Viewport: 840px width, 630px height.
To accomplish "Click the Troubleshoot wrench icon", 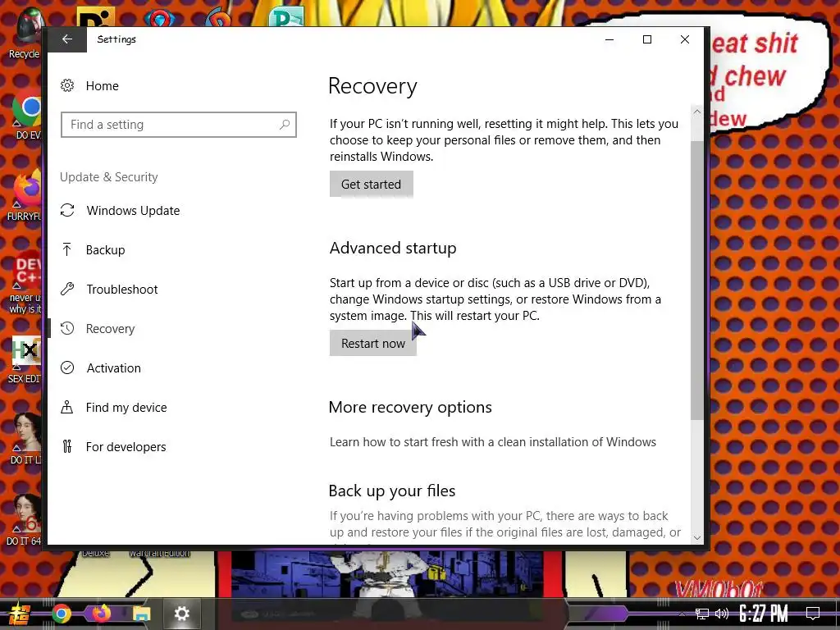I will click(67, 290).
